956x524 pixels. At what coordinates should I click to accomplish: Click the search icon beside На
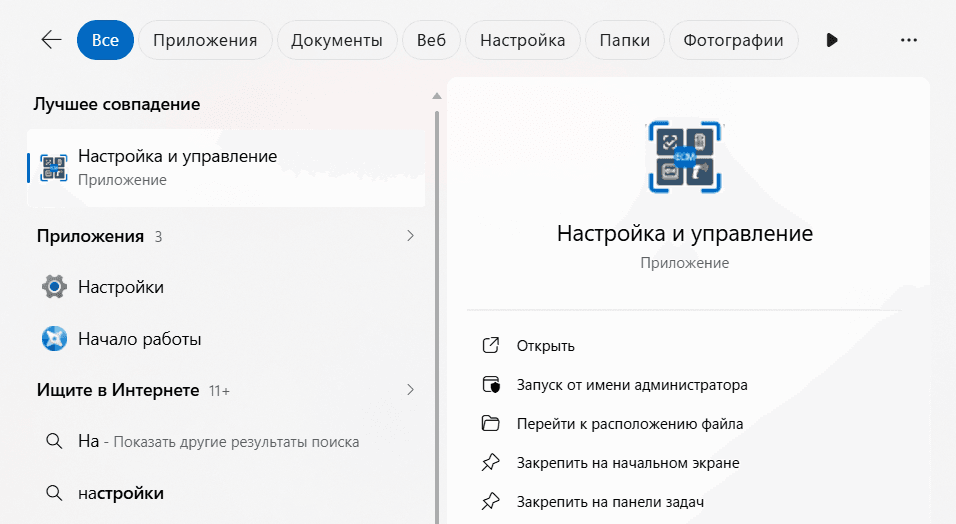pyautogui.click(x=54, y=441)
